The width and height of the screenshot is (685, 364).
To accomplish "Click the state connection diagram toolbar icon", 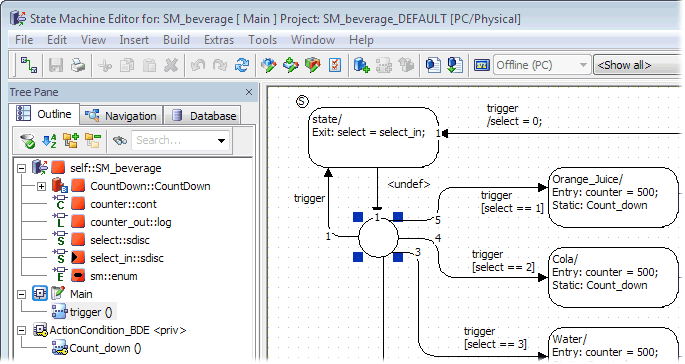I will coord(29,66).
